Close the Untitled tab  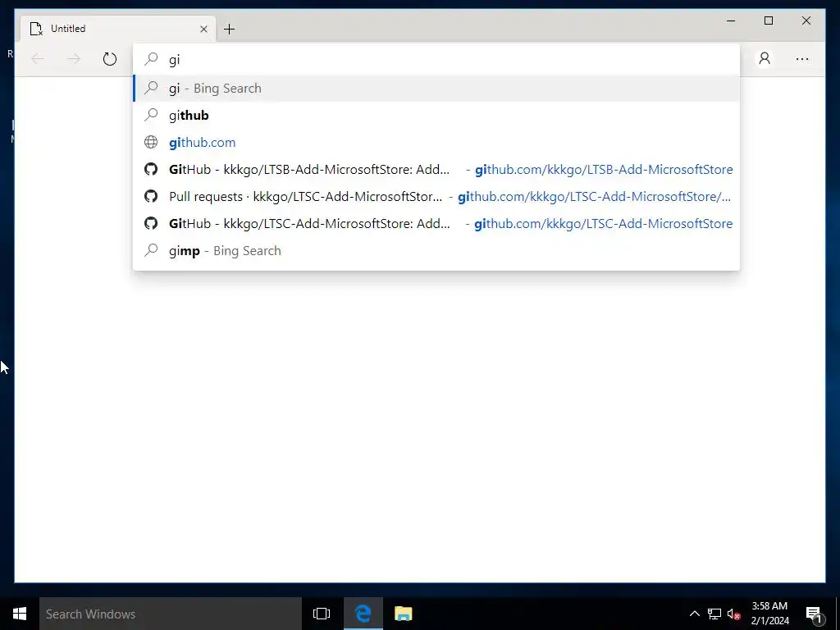tap(203, 29)
